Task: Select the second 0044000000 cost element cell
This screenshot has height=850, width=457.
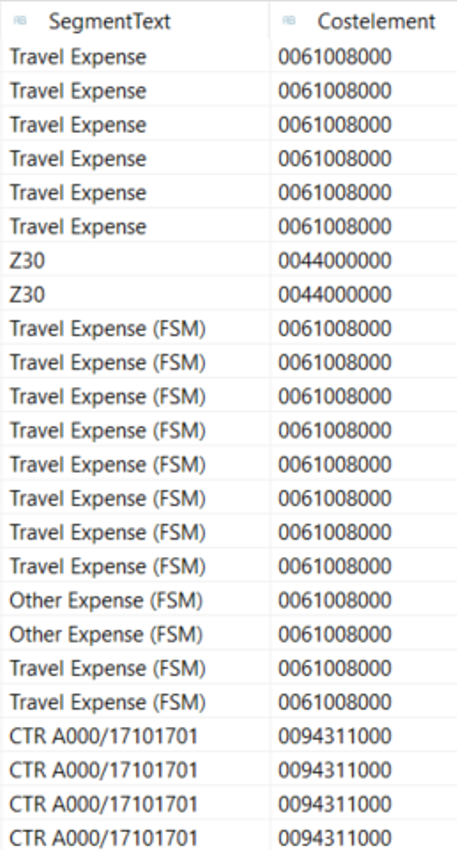Action: [363, 295]
